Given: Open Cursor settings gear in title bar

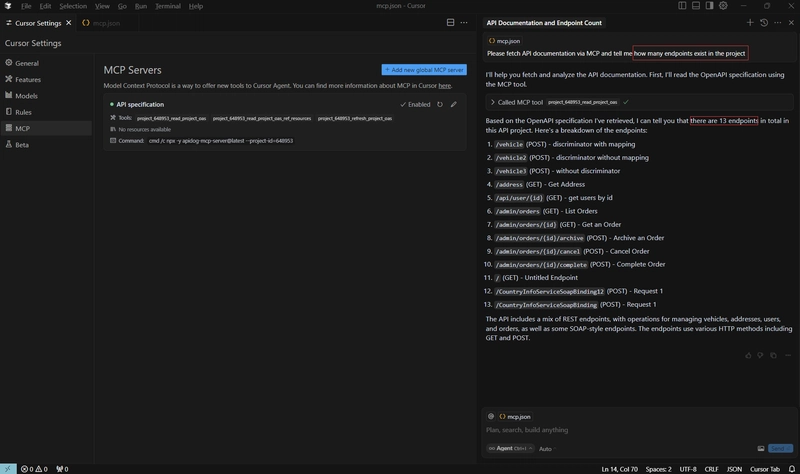Looking at the screenshot, I should pos(723,6).
